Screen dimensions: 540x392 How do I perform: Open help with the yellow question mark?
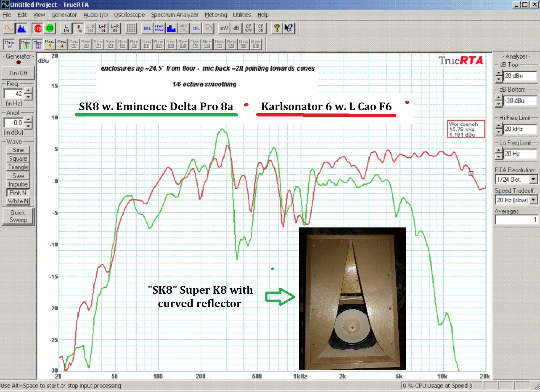pos(277,28)
